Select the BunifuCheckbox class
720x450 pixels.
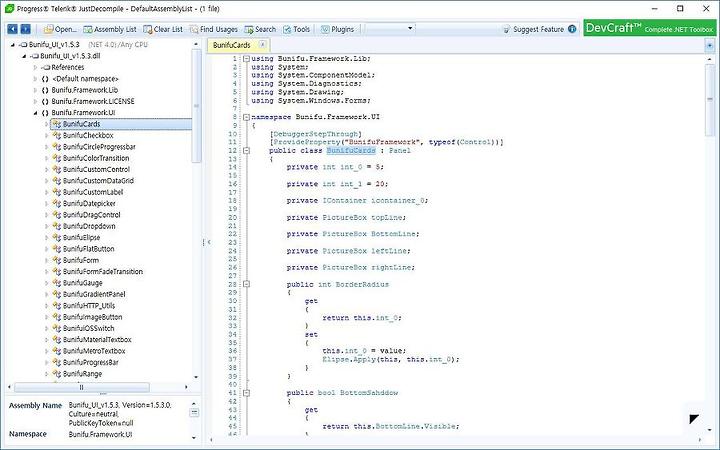88,135
